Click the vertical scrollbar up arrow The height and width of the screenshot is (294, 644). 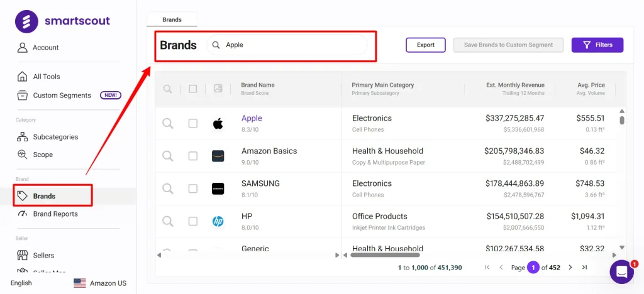(x=622, y=111)
